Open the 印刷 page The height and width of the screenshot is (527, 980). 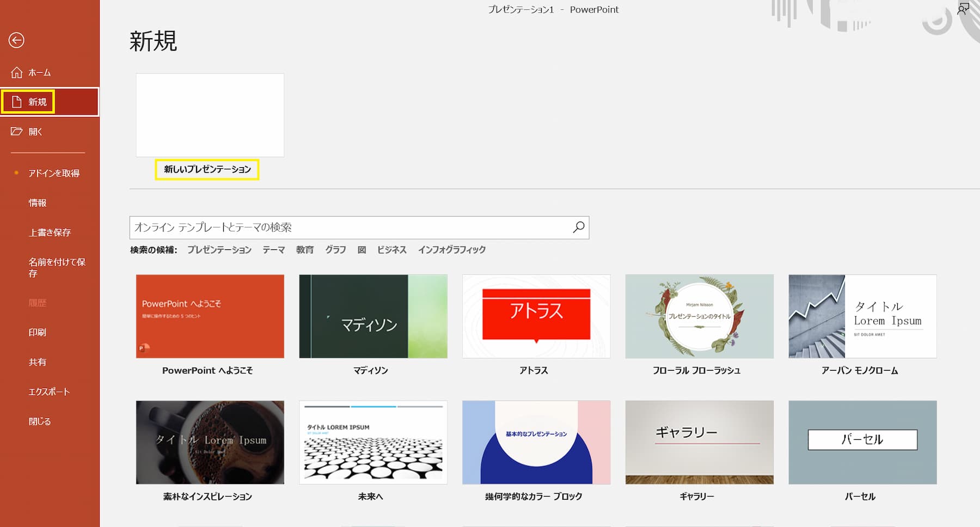click(x=38, y=332)
